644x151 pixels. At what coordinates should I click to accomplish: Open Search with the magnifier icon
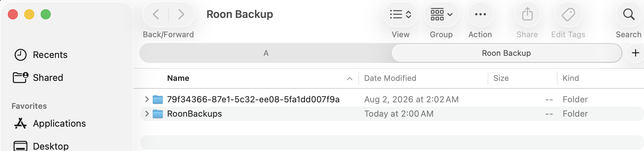tap(629, 14)
